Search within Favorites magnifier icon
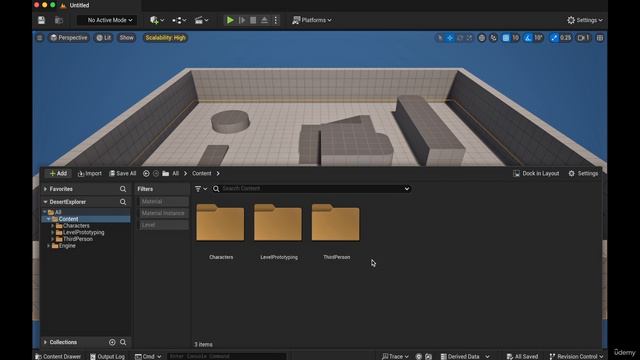The image size is (640, 360). [x=123, y=189]
